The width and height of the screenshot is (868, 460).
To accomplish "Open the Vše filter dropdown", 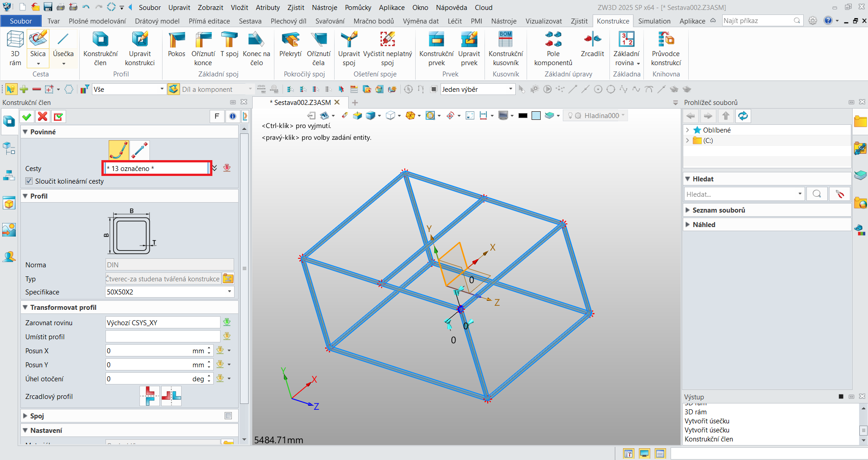I will tap(162, 89).
